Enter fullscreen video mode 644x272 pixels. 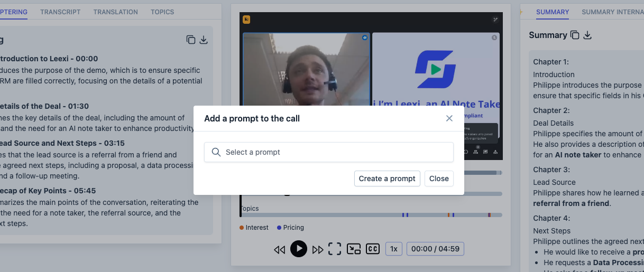pos(335,249)
